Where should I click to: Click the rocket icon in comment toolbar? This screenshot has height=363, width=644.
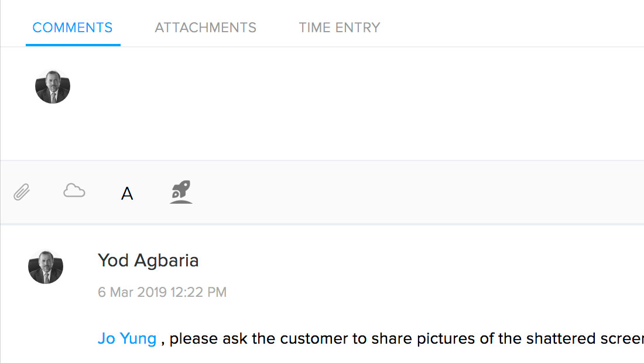point(181,192)
